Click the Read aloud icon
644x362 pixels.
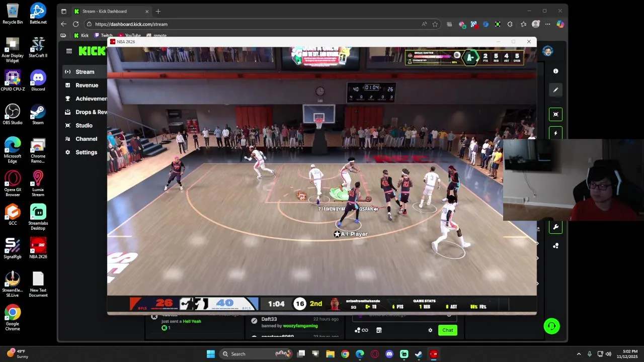pyautogui.click(x=425, y=24)
